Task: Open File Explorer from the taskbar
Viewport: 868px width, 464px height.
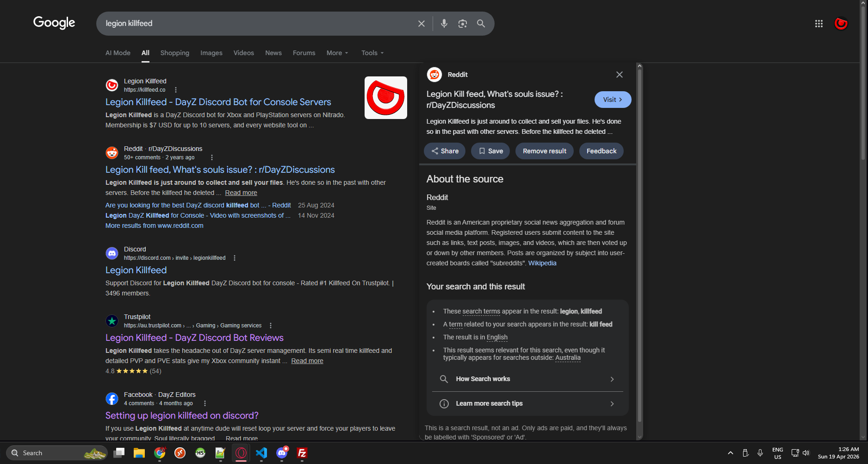Action: (139, 453)
